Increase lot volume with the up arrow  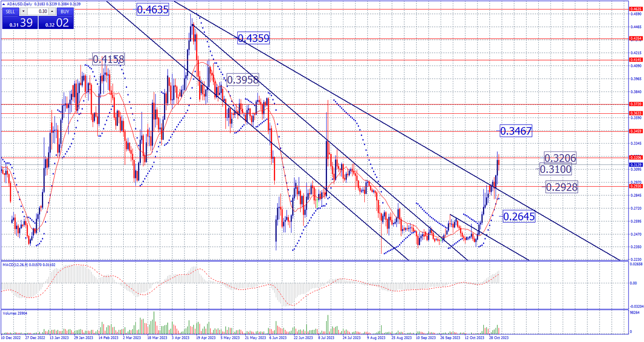52,12
